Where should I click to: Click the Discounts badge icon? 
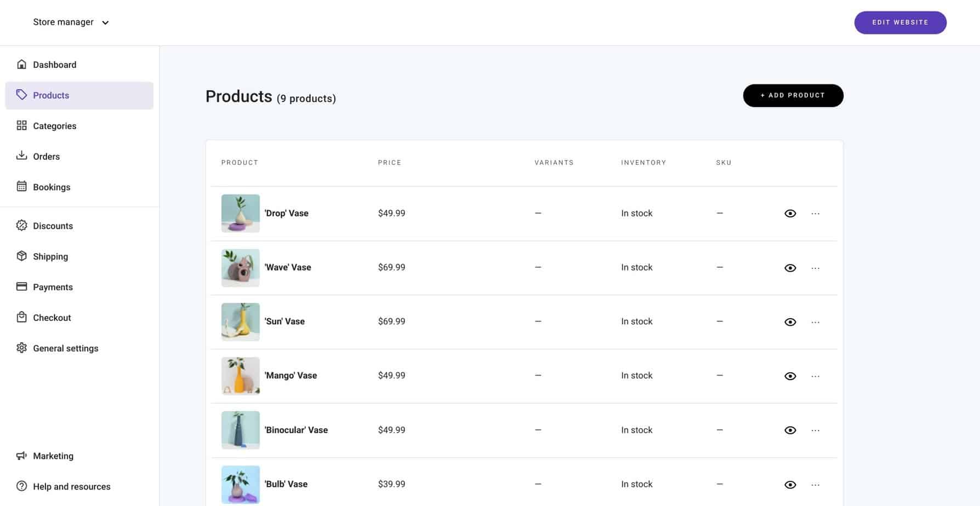point(21,226)
